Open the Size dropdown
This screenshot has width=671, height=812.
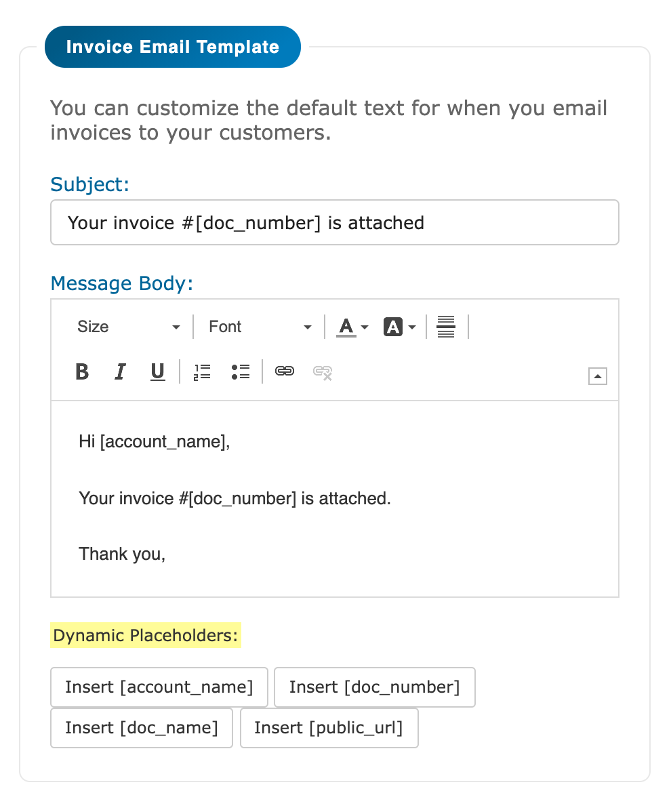pos(128,327)
